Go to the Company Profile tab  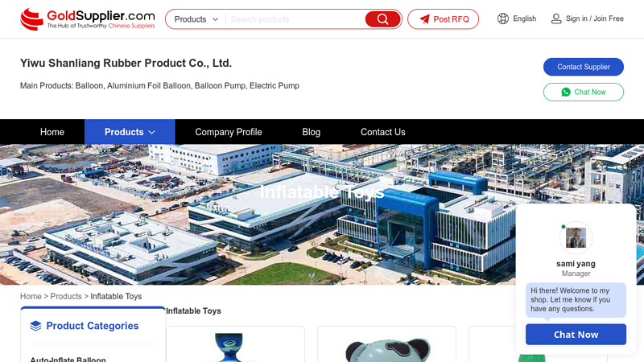click(x=229, y=132)
